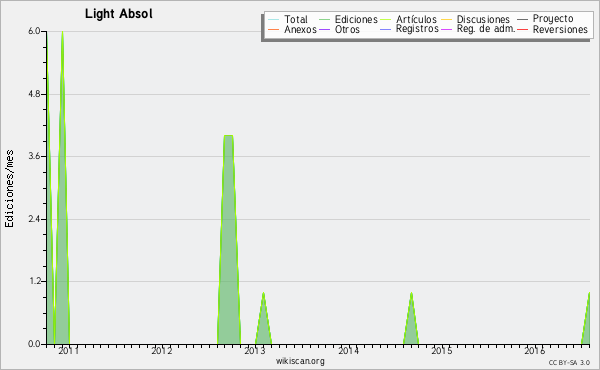Click the 2014 x-axis label
600x370 pixels.
point(348,350)
